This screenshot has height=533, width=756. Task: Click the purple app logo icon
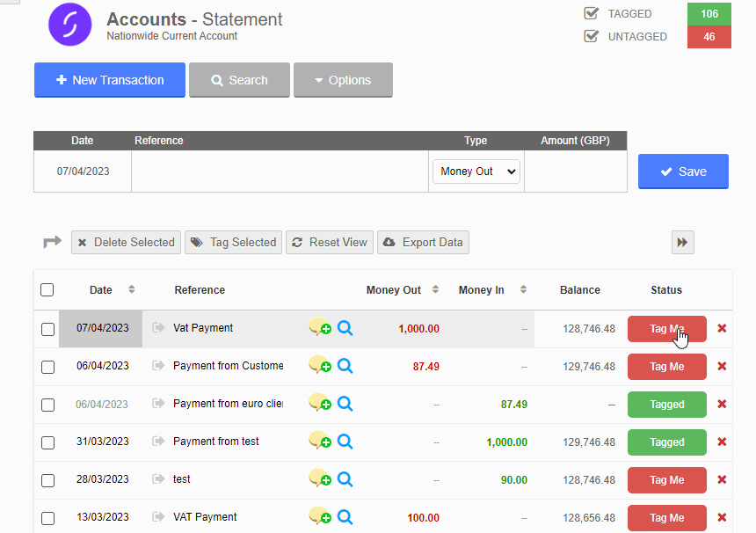tap(69, 24)
